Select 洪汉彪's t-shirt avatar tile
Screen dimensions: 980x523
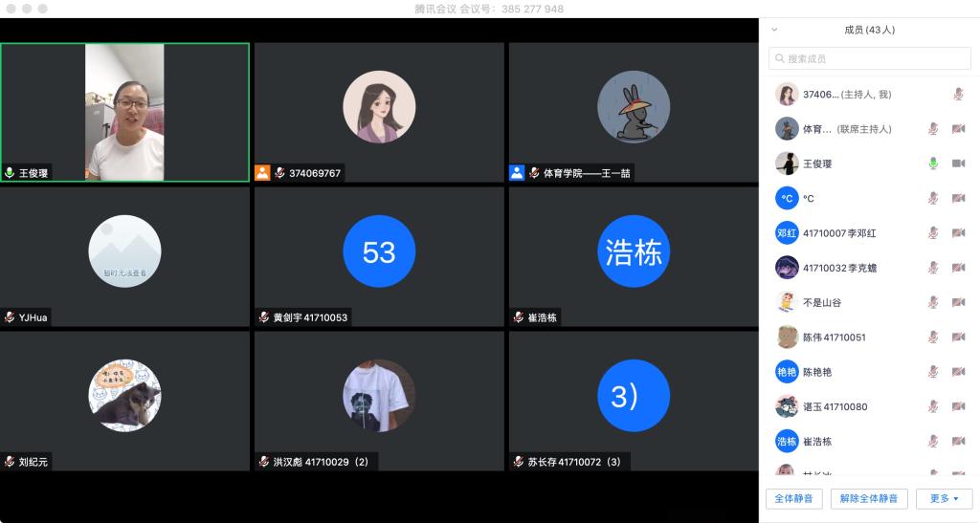tap(379, 395)
